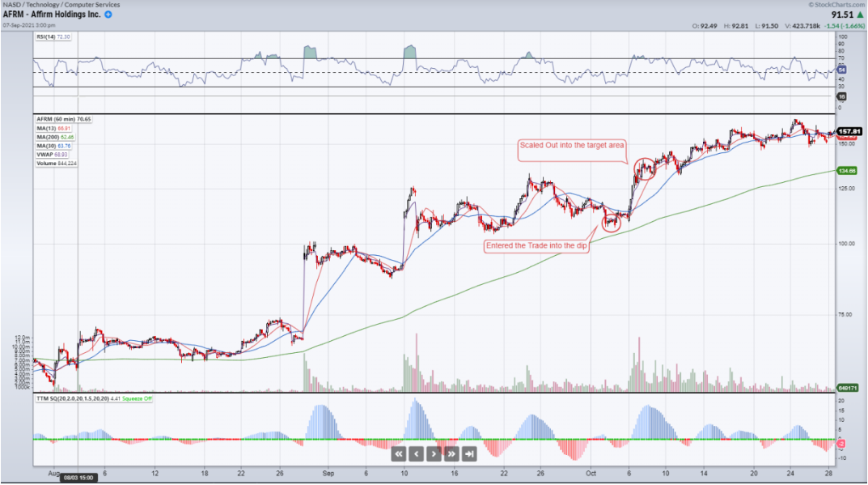Viewport: 868px width, 485px height.
Task: Click the NASD / Technology / Computer Services breadcrumb
Action: coord(61,4)
